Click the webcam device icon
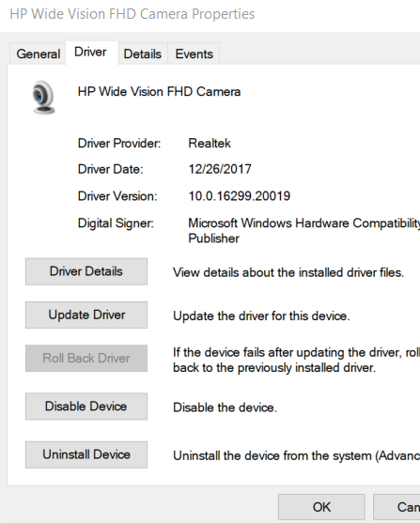 click(43, 98)
